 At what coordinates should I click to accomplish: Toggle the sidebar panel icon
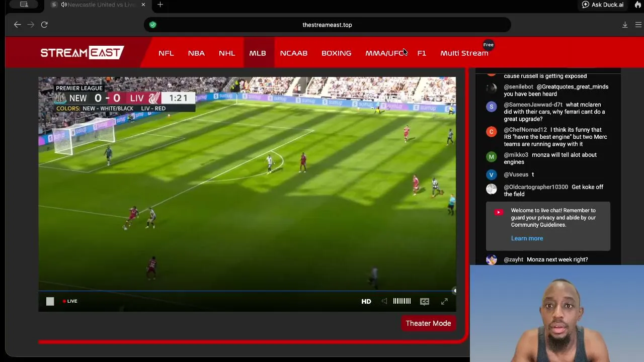coord(24,5)
